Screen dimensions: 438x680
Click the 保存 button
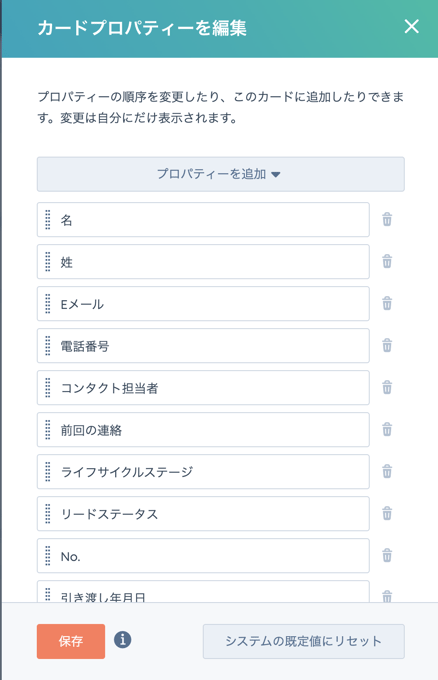(x=71, y=641)
